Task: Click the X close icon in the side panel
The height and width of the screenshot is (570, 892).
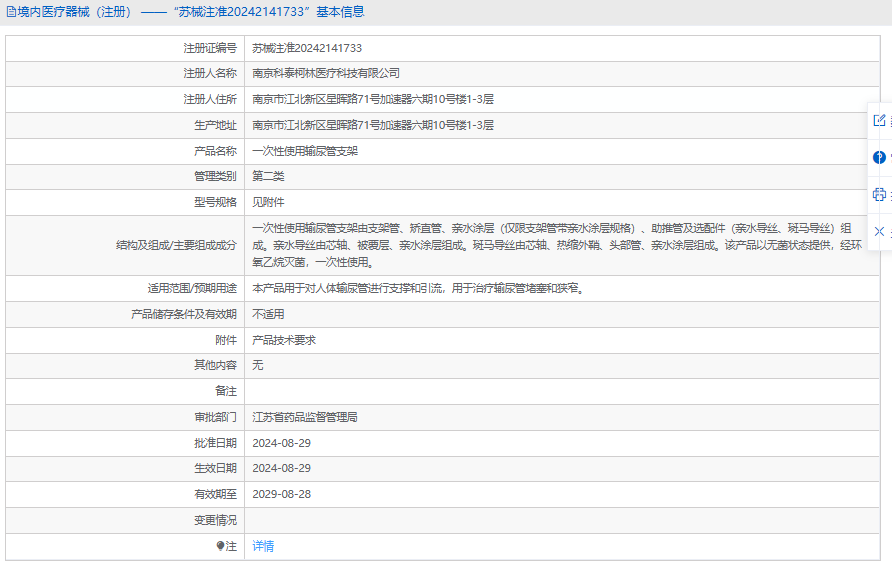Action: point(879,232)
